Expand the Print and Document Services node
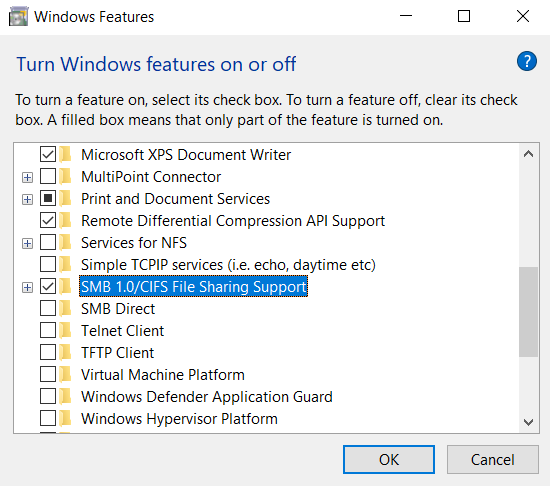 point(27,200)
